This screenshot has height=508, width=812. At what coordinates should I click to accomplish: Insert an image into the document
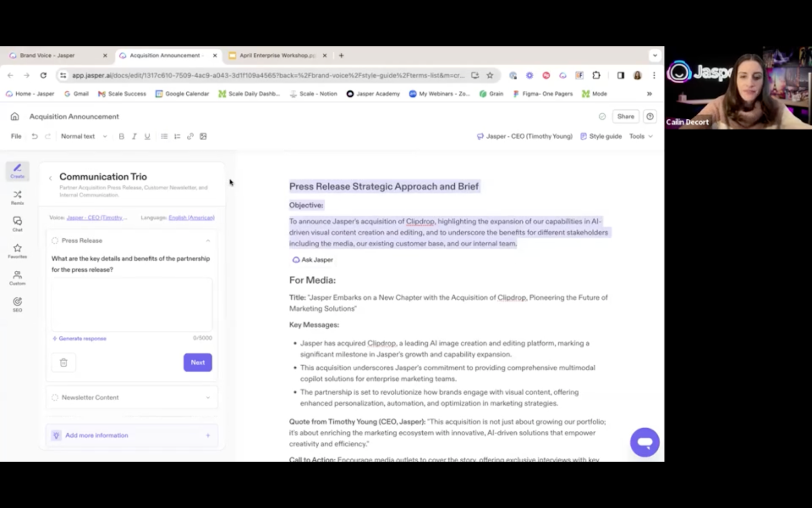[x=204, y=136]
